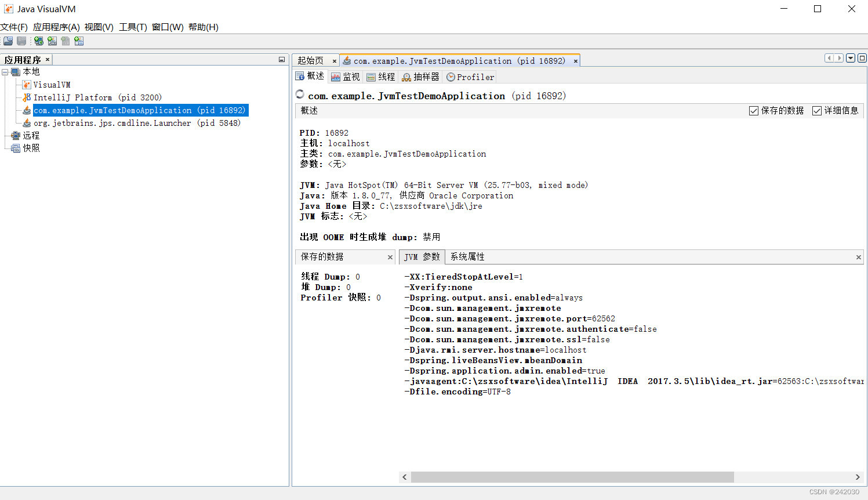Switch to the 监视 monitor tab
Image resolution: width=868 pixels, height=500 pixels.
[x=346, y=77]
